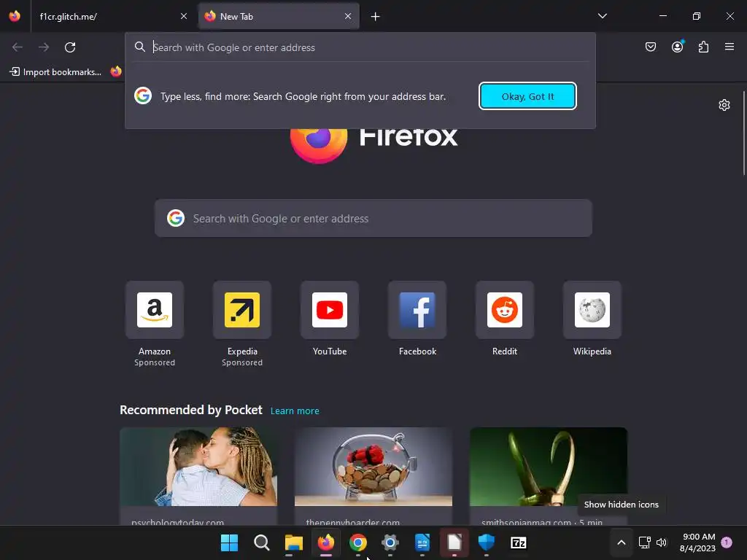Click the volume speaker tray icon

click(x=661, y=542)
